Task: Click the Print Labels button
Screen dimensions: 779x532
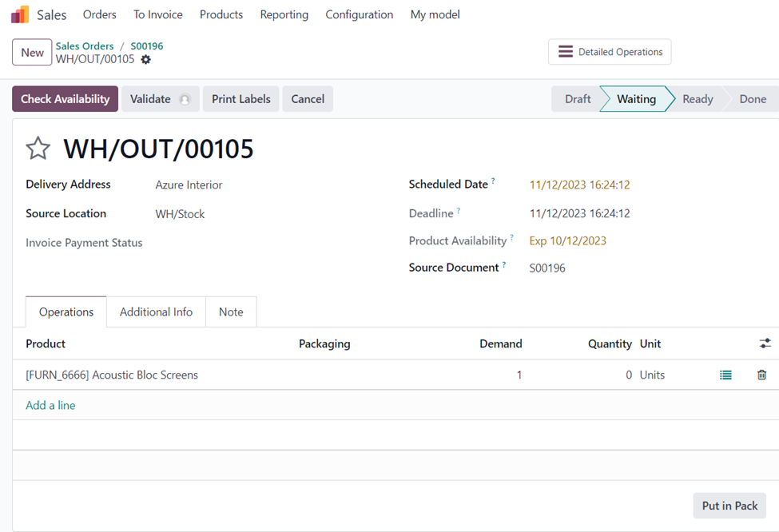Action: (x=240, y=99)
